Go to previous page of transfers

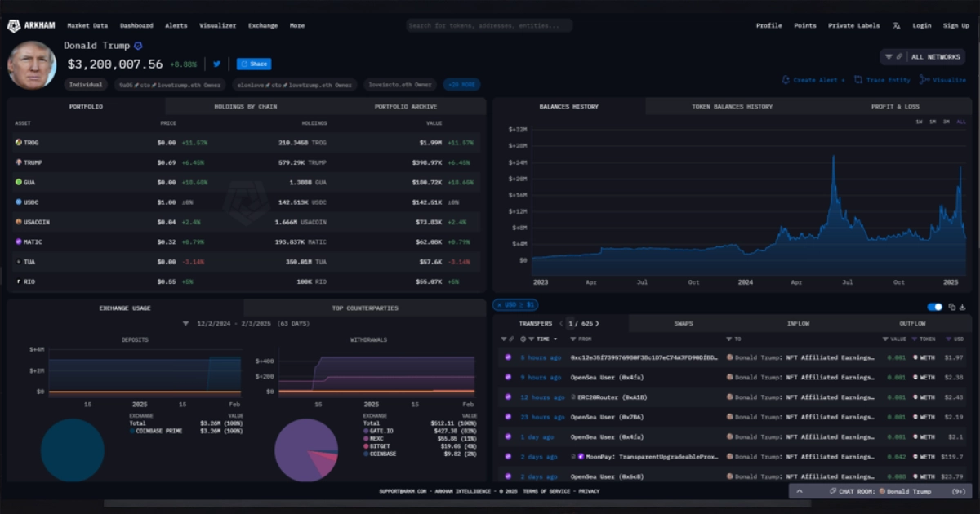pyautogui.click(x=563, y=324)
